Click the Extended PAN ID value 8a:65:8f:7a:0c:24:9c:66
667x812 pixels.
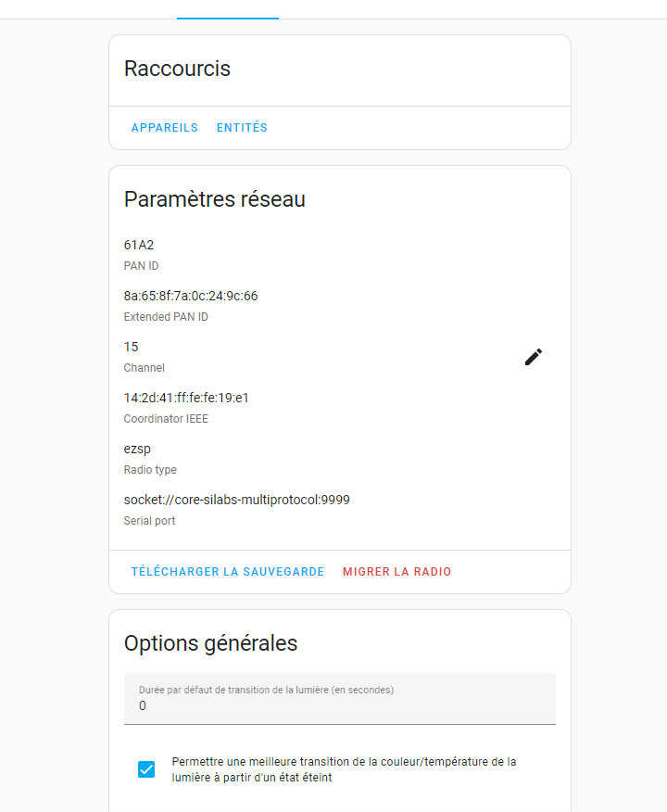point(191,296)
